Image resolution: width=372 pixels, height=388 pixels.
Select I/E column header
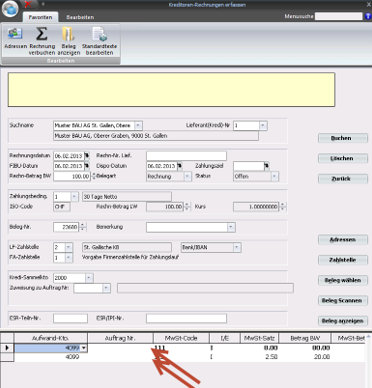click(x=225, y=338)
